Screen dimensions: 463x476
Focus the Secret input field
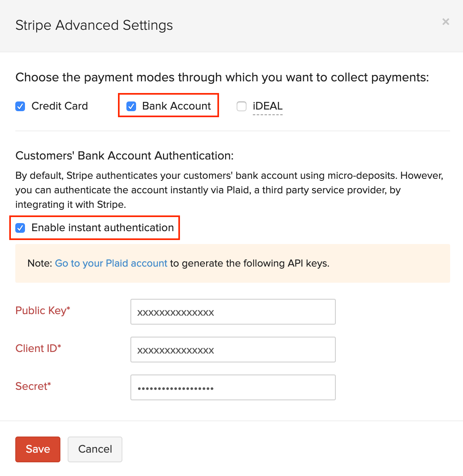tap(233, 387)
